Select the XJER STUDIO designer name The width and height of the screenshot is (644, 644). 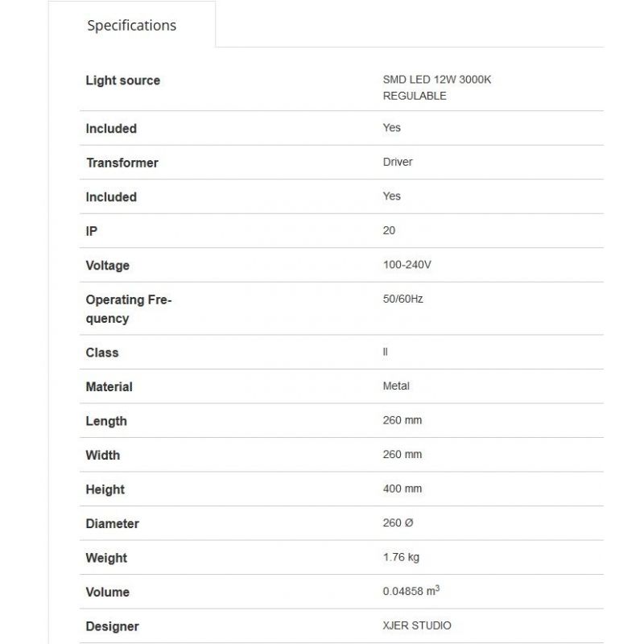pyautogui.click(x=417, y=625)
